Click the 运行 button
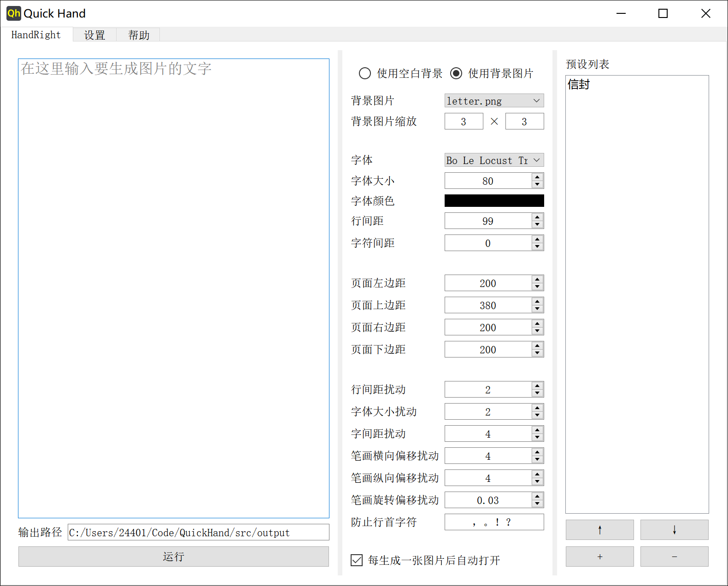This screenshot has height=586, width=728. click(x=174, y=557)
